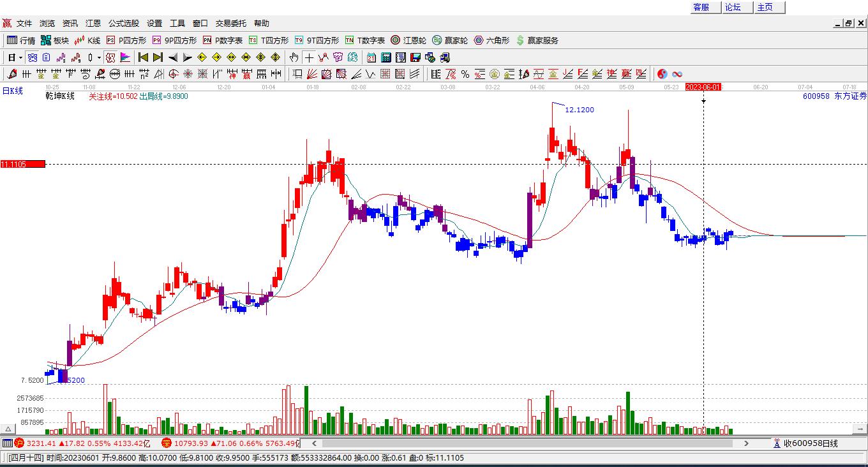868x467 pixels.
Task: Open the calculator icon
Action: [386, 57]
